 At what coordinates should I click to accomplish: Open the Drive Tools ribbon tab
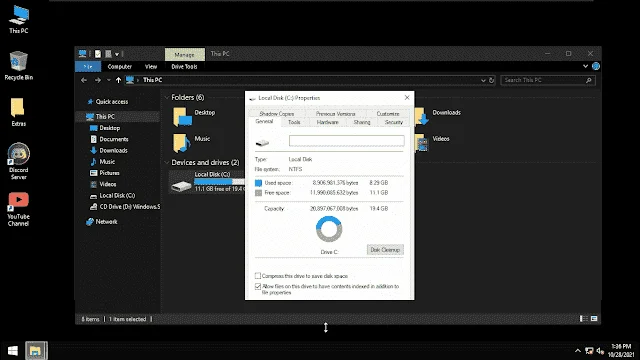click(x=184, y=67)
